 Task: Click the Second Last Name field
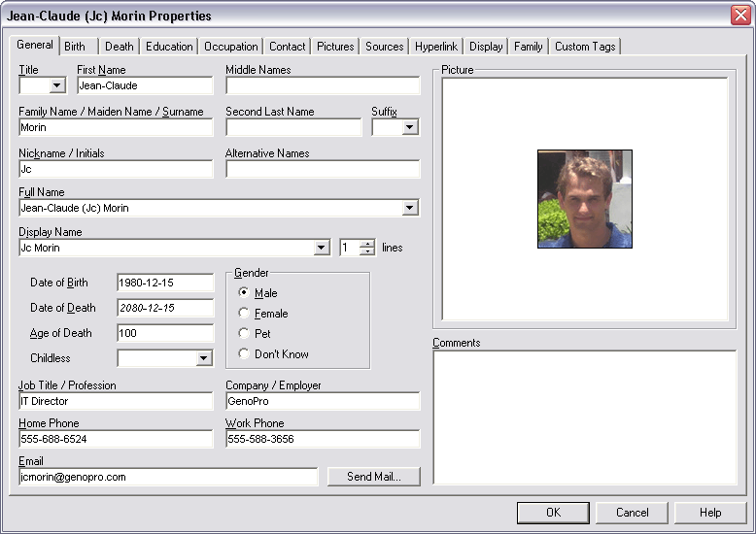coord(293,127)
